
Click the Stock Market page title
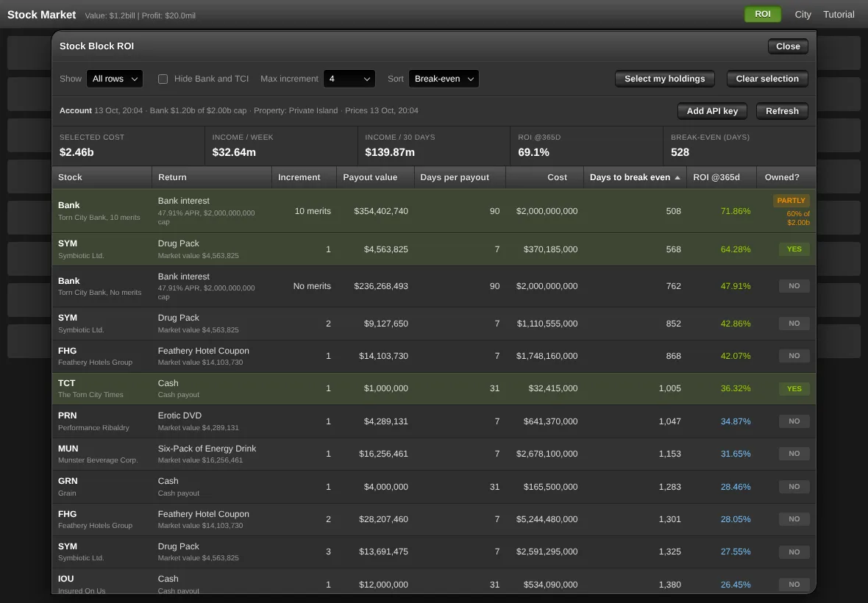(x=41, y=15)
